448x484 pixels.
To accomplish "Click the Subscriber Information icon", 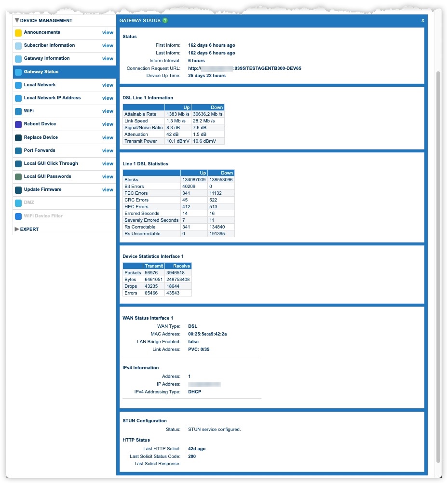I will pyautogui.click(x=18, y=46).
